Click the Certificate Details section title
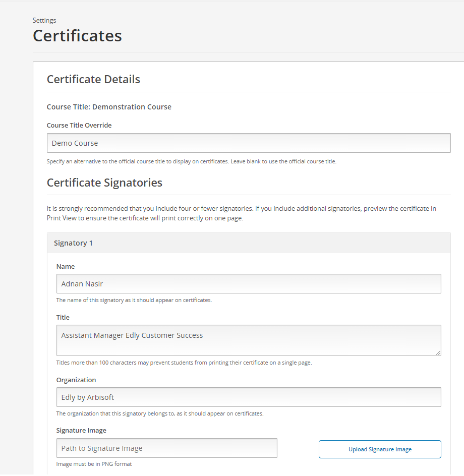The width and height of the screenshot is (464, 476). (93, 79)
